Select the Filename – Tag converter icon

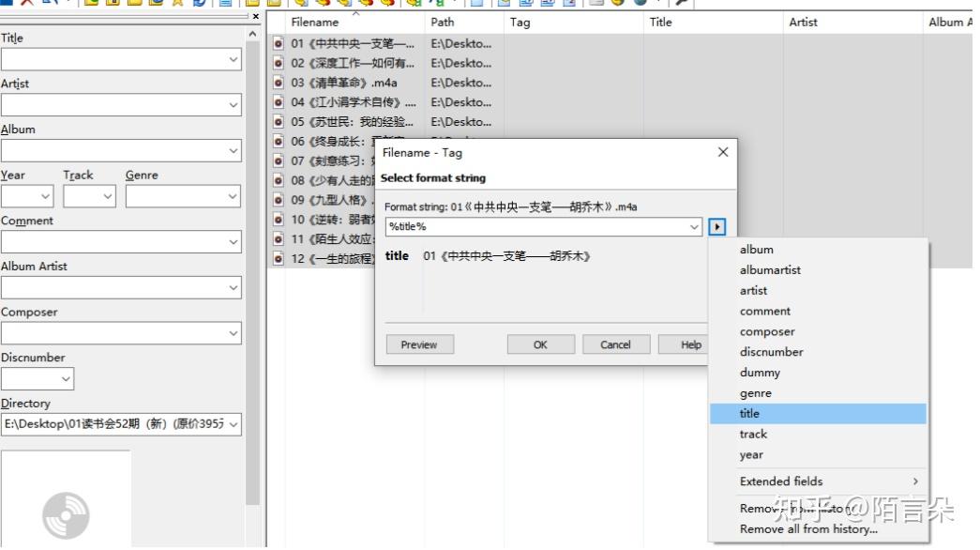pos(322,5)
